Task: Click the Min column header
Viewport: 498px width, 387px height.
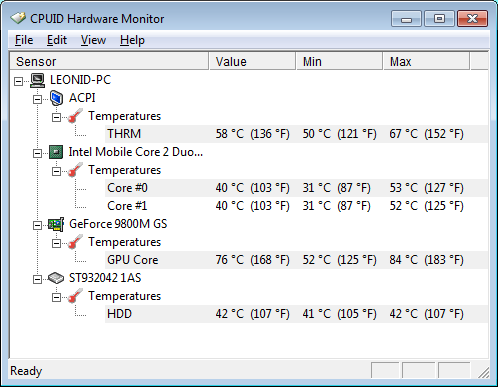Action: point(339,61)
